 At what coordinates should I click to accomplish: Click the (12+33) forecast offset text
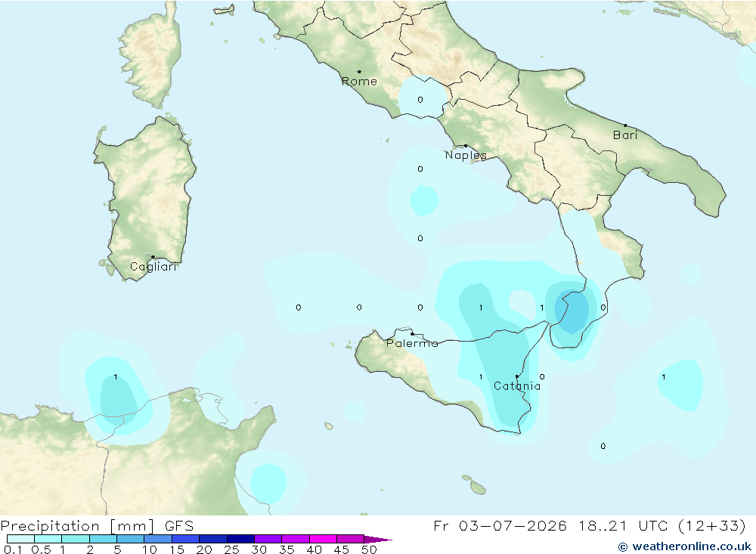[x=712, y=525]
